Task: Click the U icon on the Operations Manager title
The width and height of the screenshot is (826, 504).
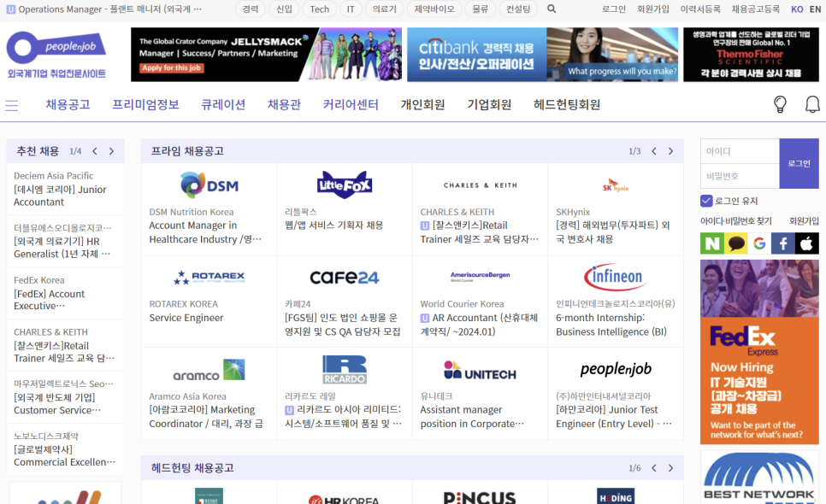Action: click(x=10, y=9)
